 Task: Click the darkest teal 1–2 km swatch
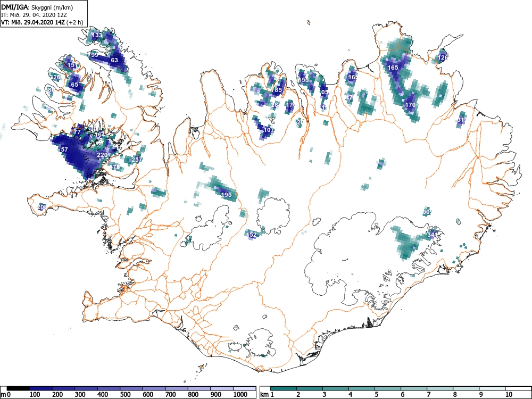pyautogui.click(x=284, y=388)
